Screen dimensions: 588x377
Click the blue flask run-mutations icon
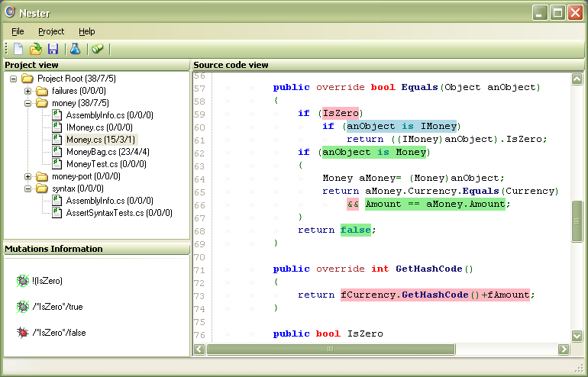[75, 49]
